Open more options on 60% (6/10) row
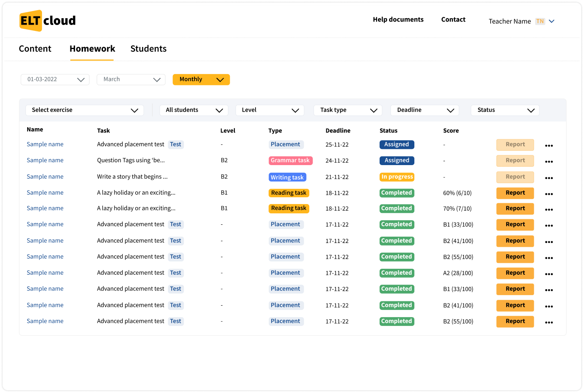The height and width of the screenshot is (392, 583). (x=549, y=194)
